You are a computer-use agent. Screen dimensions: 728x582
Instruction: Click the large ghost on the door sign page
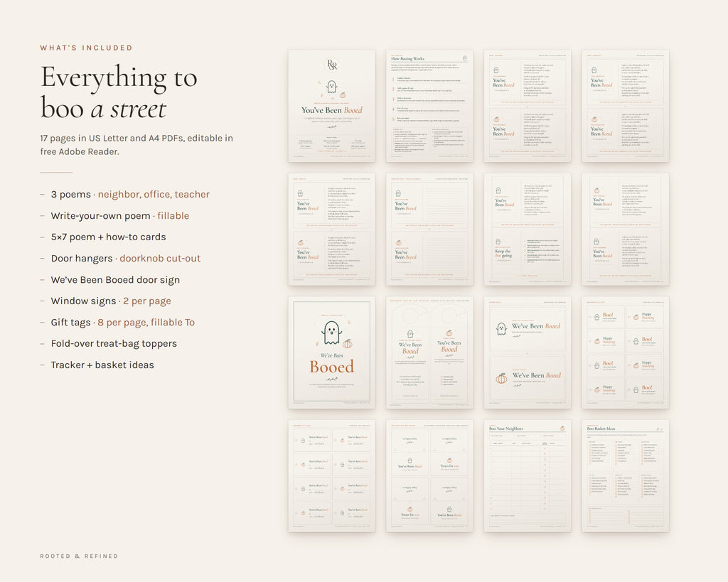coord(331,333)
